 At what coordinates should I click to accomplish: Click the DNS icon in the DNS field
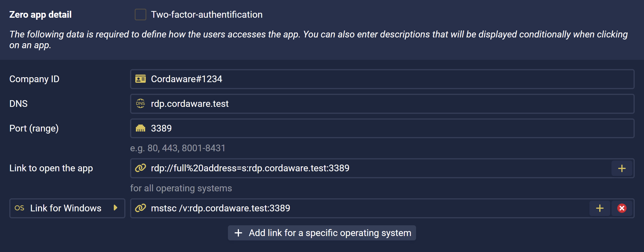click(x=141, y=103)
